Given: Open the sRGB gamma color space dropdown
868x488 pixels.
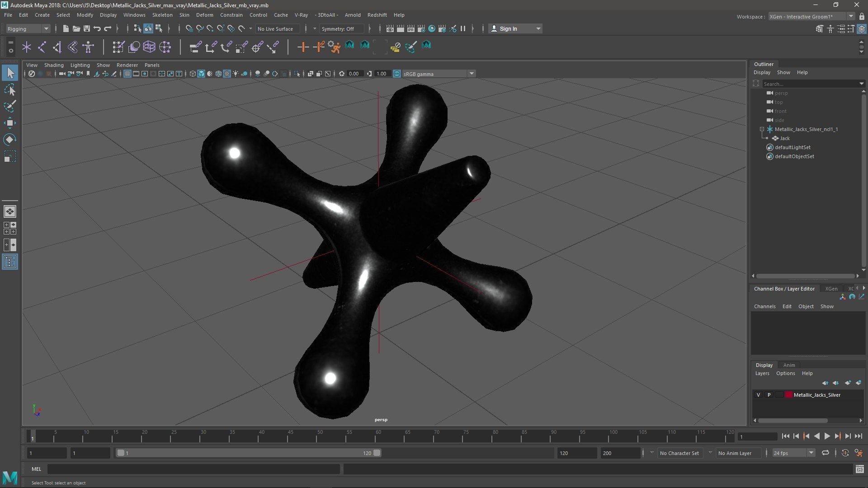Looking at the screenshot, I should tap(472, 74).
